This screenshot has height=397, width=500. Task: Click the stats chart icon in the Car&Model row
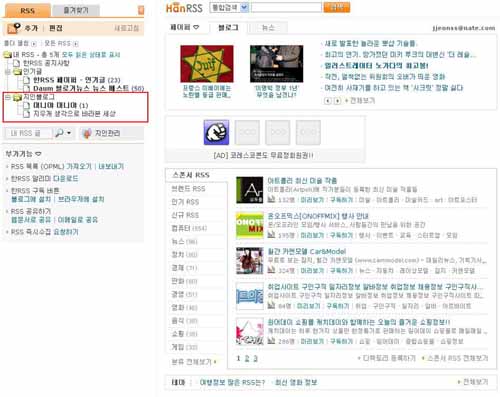272,270
